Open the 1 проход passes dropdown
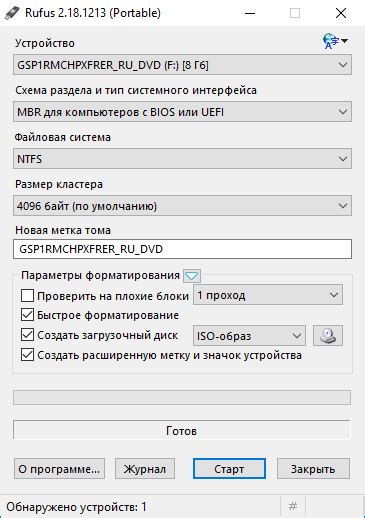The height and width of the screenshot is (518, 365). [x=268, y=295]
